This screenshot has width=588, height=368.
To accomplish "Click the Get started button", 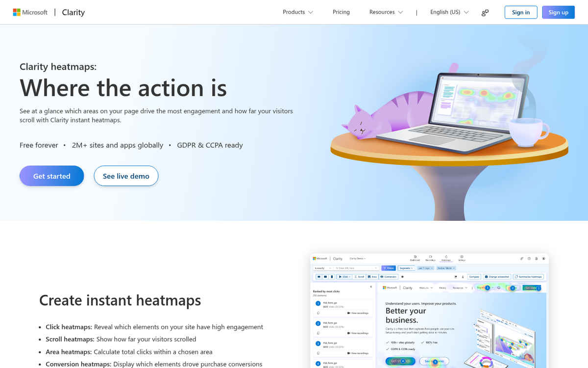I will click(x=51, y=176).
